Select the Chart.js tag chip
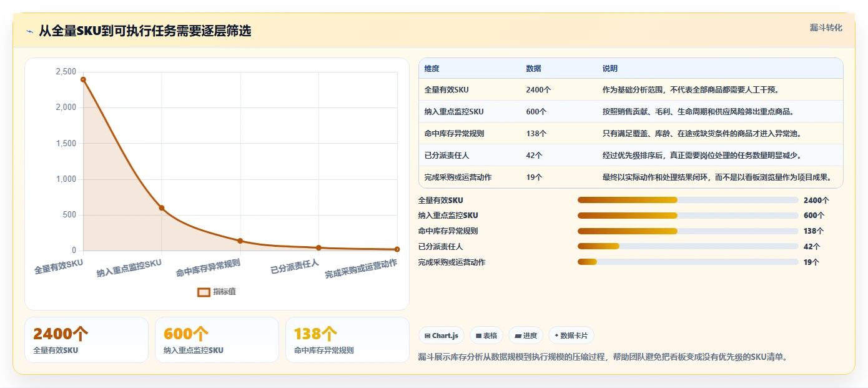This screenshot has width=868, height=388. click(441, 336)
